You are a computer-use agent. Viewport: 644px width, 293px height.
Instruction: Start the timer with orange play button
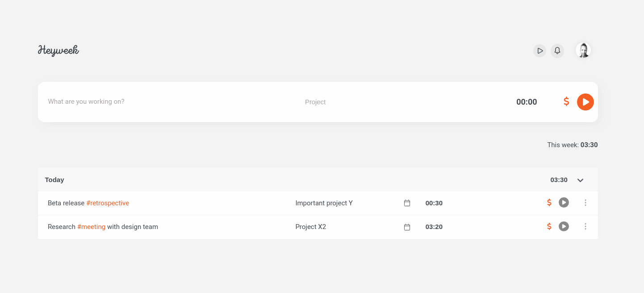[585, 102]
